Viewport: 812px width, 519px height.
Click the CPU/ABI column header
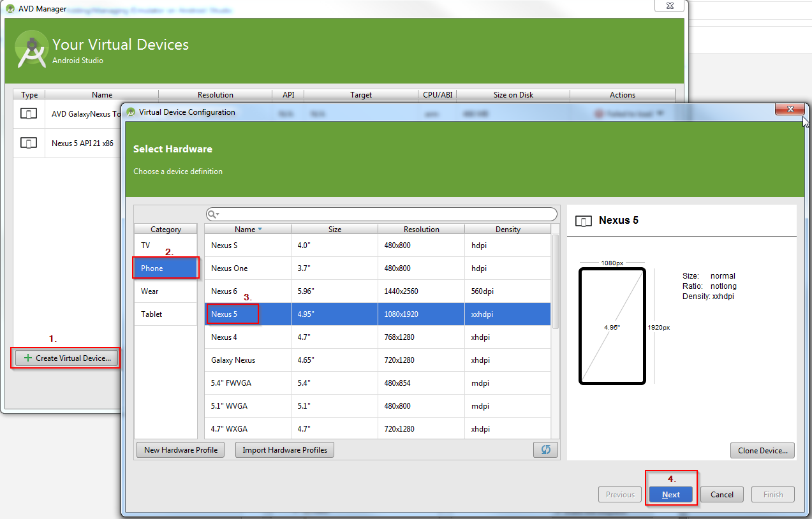click(438, 95)
